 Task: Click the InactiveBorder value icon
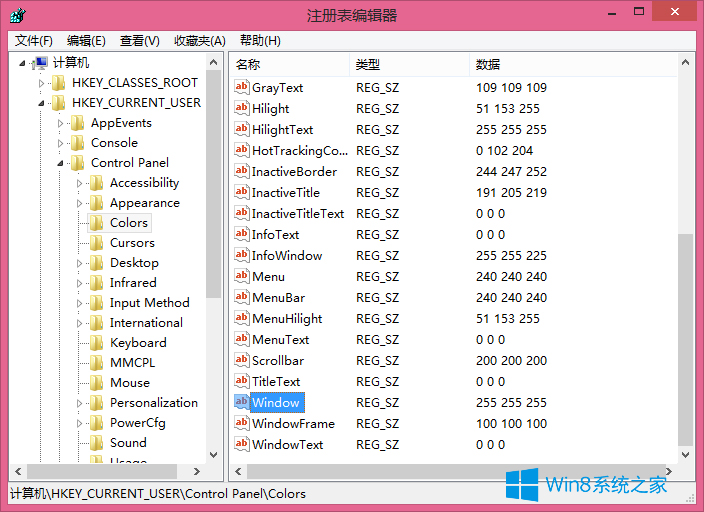pos(242,171)
